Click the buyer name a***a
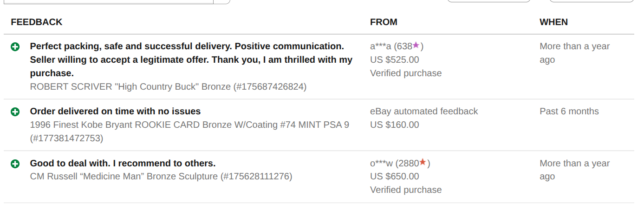This screenshot has width=644, height=217. [x=381, y=46]
